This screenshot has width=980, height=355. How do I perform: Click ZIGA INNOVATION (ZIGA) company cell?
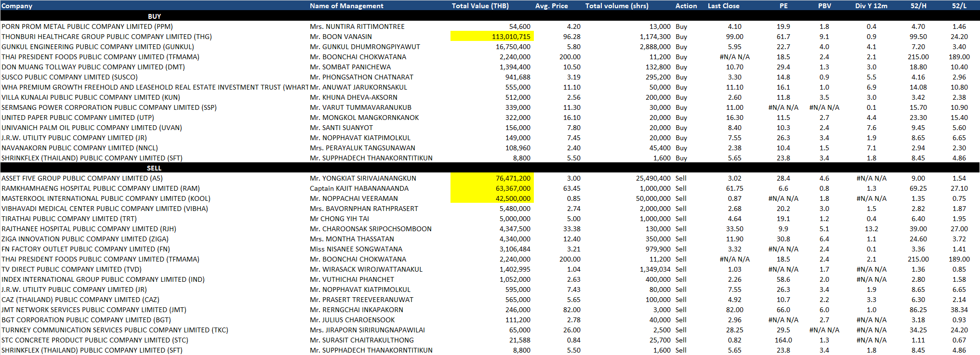(x=85, y=239)
